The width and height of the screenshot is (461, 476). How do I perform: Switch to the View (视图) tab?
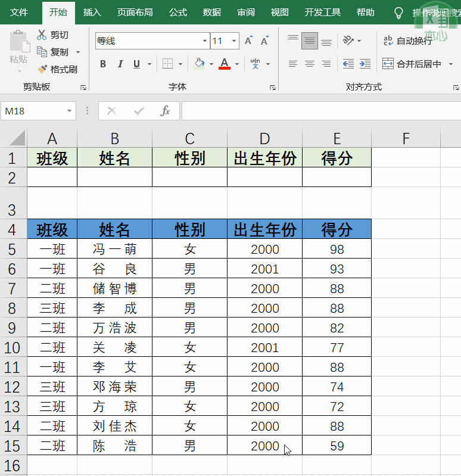coord(279,13)
